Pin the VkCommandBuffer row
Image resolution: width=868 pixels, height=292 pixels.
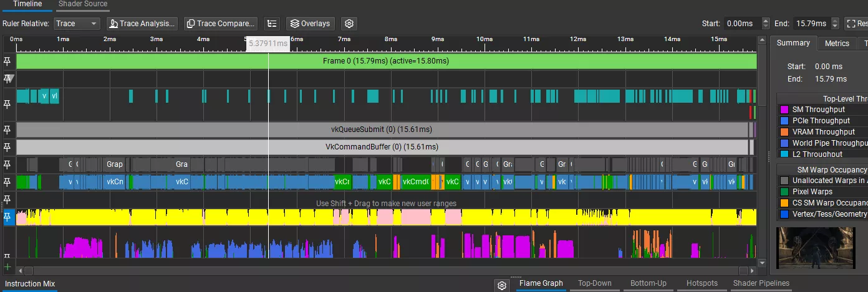(7, 147)
